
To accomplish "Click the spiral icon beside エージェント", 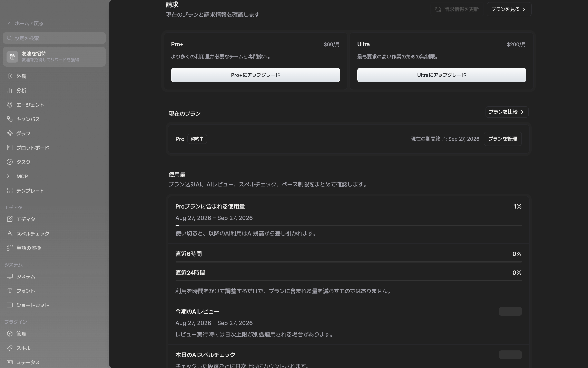I will (x=10, y=105).
